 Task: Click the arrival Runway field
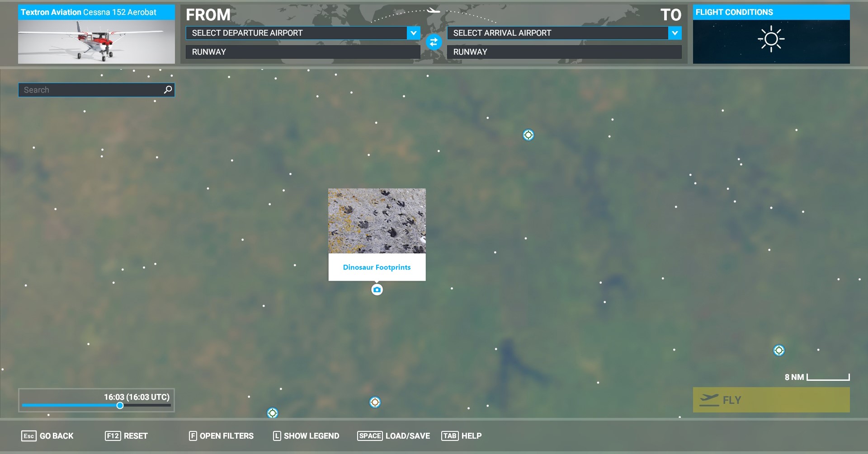click(564, 52)
